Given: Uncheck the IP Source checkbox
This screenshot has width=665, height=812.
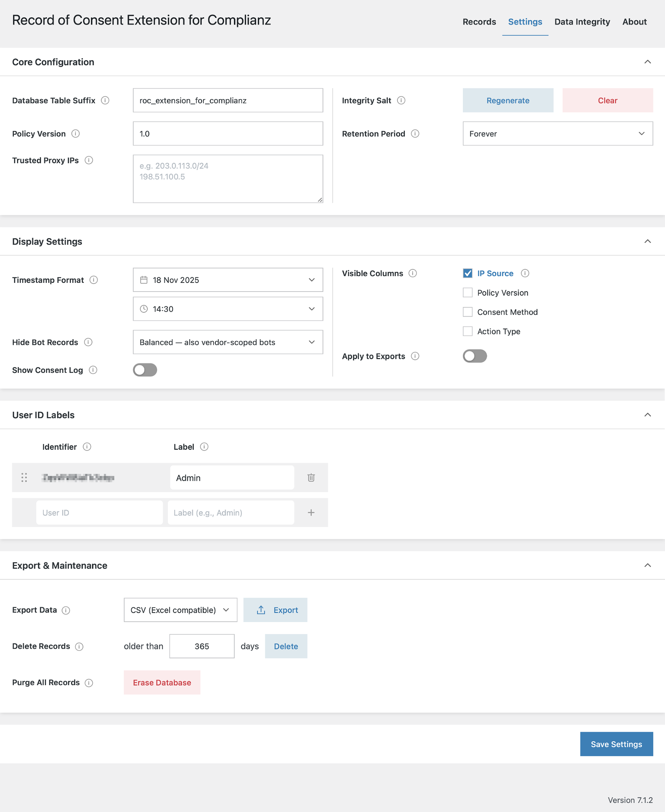Looking at the screenshot, I should click(467, 273).
